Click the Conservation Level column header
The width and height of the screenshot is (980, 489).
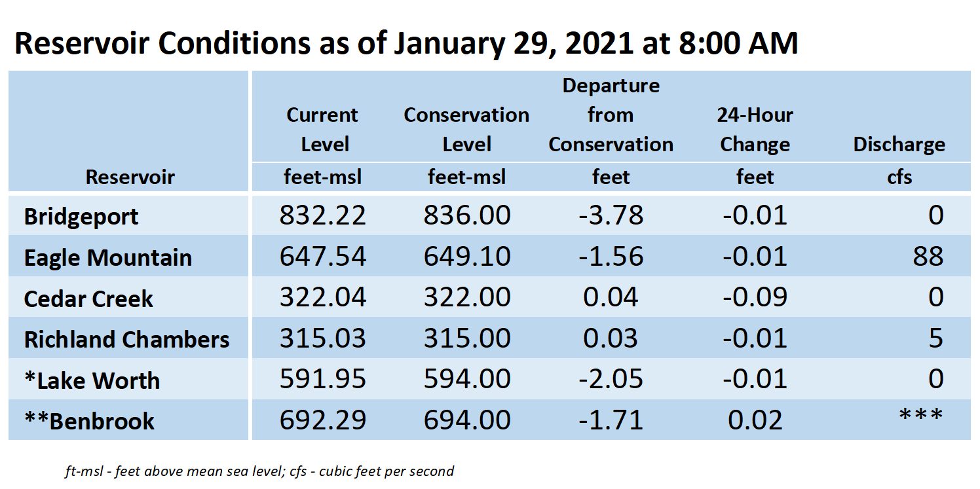[x=466, y=130]
